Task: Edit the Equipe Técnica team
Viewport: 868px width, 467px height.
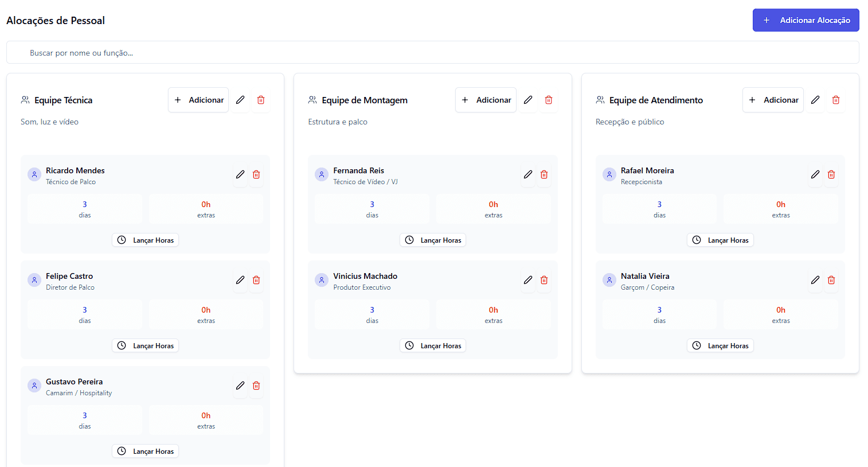Action: [240, 100]
